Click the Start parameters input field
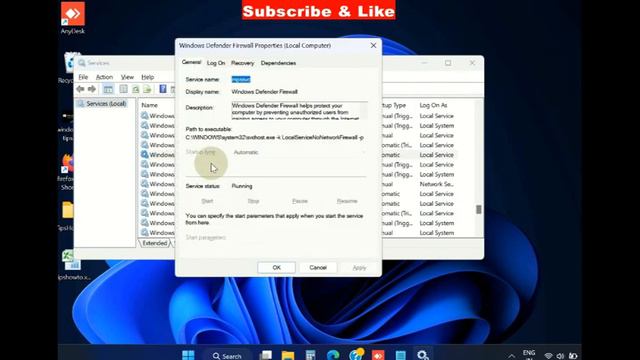The height and width of the screenshot is (360, 640). coord(299,237)
